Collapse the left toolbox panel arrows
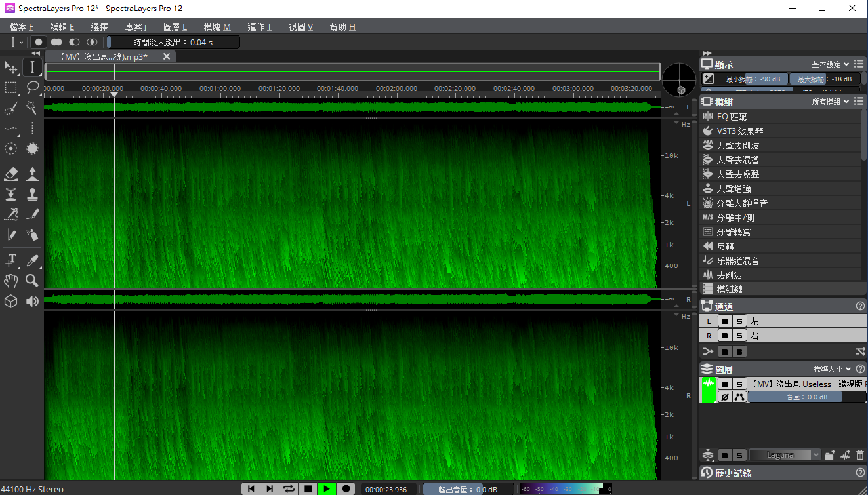 tap(35, 53)
